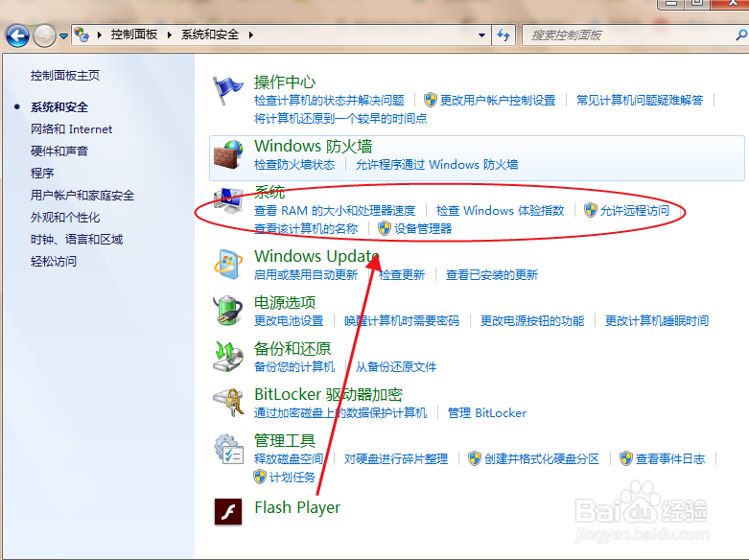
Task: Click the refresh button beside address bar
Action: coord(503,35)
